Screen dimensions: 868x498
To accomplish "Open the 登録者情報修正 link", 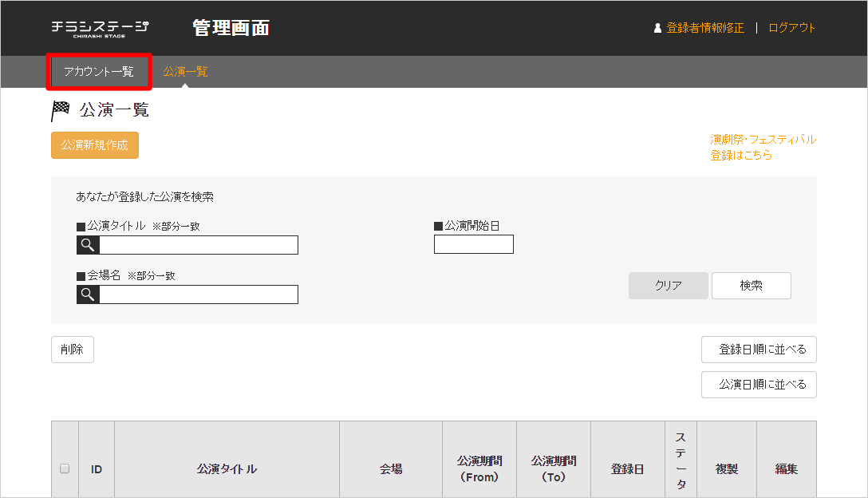I will [x=705, y=28].
